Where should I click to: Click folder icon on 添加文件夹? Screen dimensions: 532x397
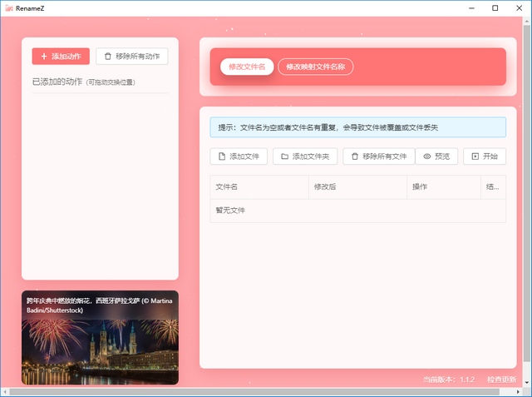tap(284, 156)
